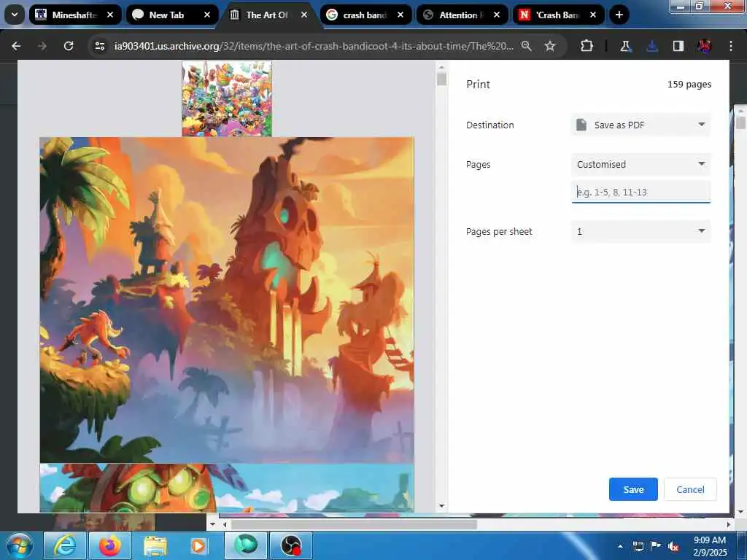Open the zoom magnifier icon in address bar
Screen dimensions: 747x560
coord(527,46)
